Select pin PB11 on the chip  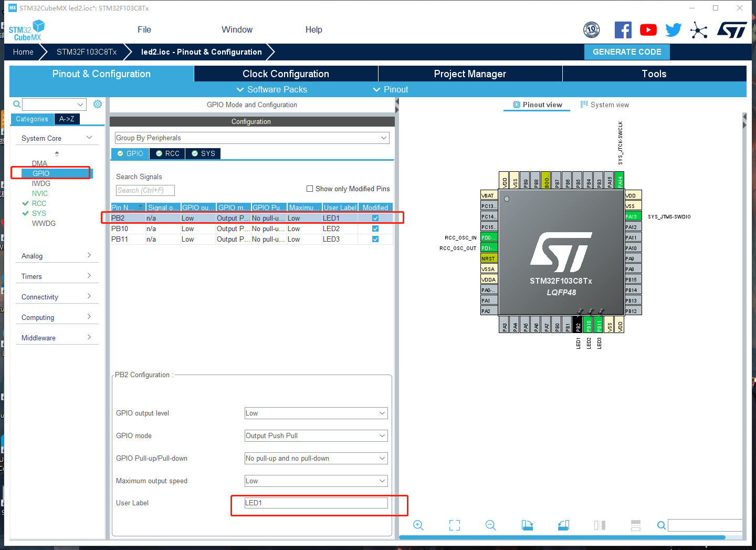click(x=599, y=325)
